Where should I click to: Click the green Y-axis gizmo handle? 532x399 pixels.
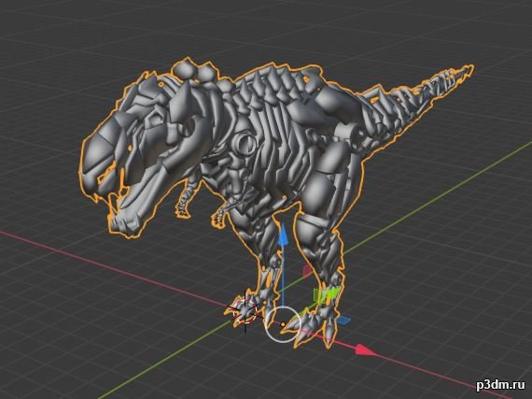coord(327,294)
